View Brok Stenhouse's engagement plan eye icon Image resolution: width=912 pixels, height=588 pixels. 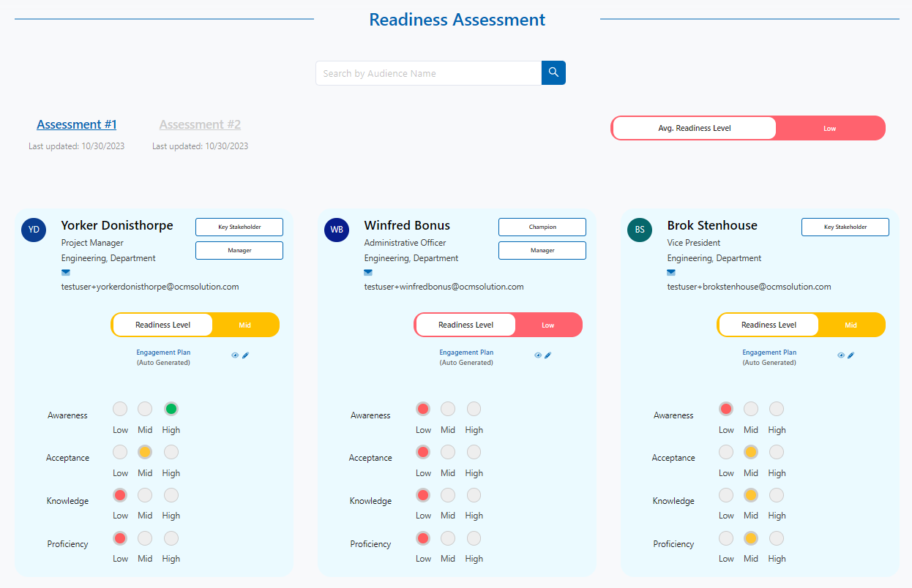pos(841,355)
